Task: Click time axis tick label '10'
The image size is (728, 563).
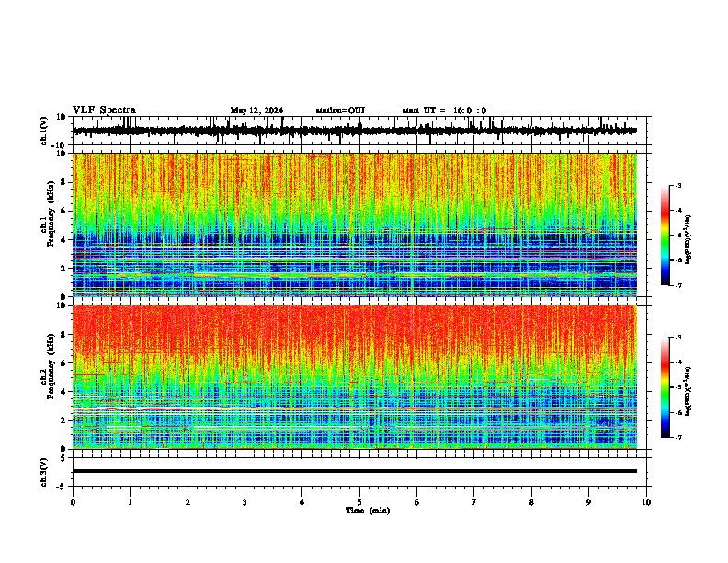Action: point(646,502)
